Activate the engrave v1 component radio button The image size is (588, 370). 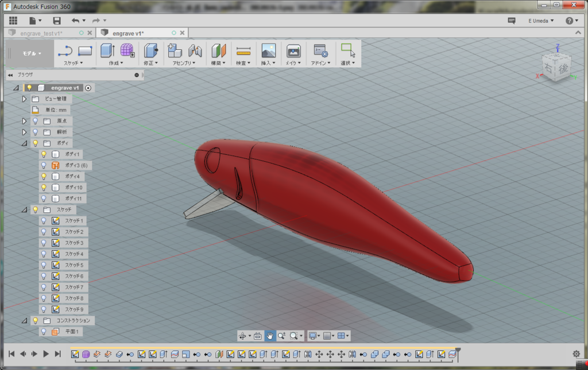88,88
